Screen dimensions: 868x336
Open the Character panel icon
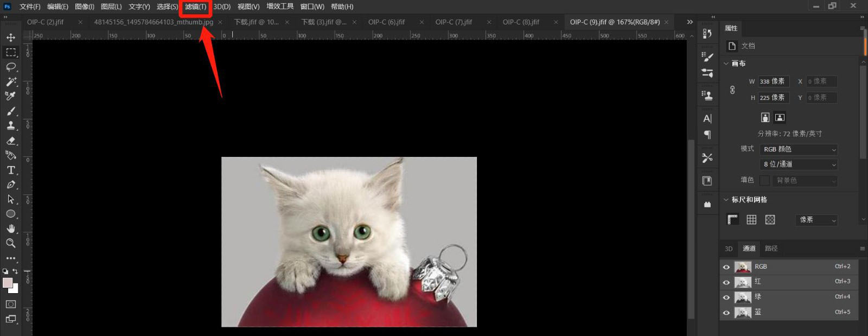point(707,118)
